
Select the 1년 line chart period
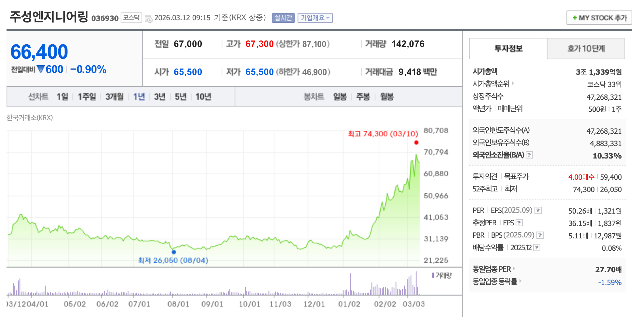click(x=139, y=97)
